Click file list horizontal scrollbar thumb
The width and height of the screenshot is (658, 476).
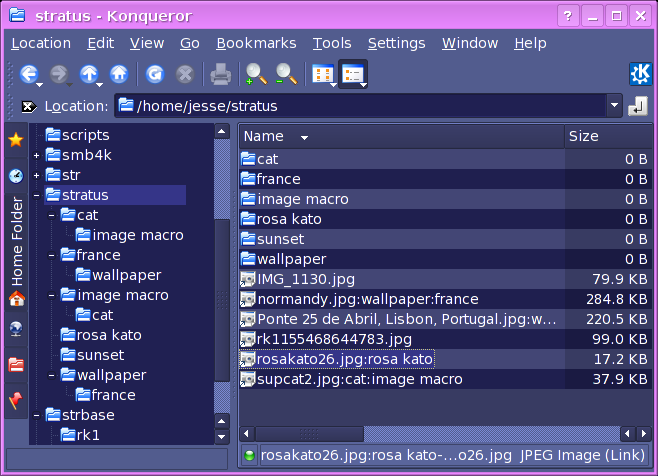pos(309,434)
